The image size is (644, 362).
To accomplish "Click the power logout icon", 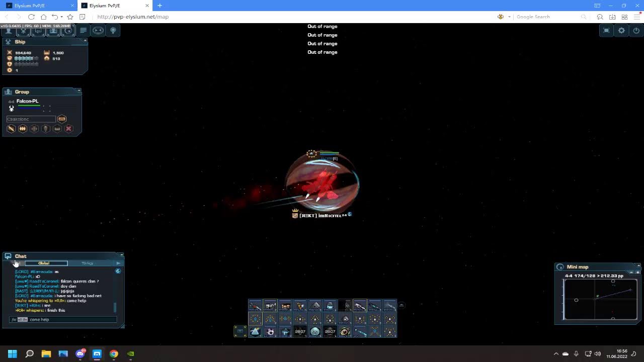I will click(x=636, y=31).
